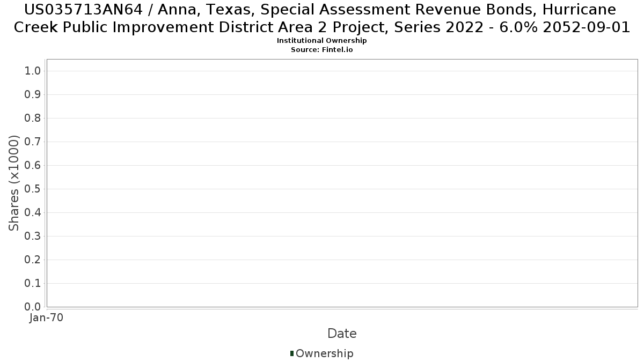Click the 0.7 y-axis tick label
Image resolution: width=644 pixels, height=362 pixels.
coord(33,142)
